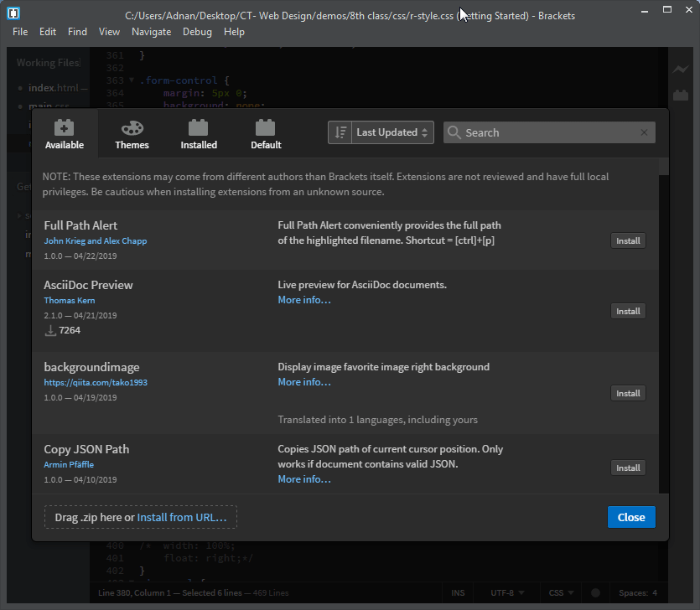The width and height of the screenshot is (700, 610).
Task: Click the Brackets app logo icon
Action: point(13,13)
